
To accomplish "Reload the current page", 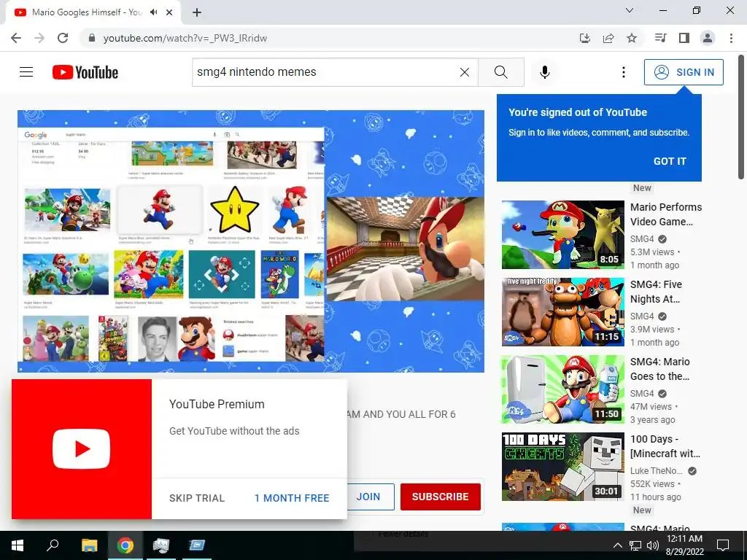I will 63,38.
